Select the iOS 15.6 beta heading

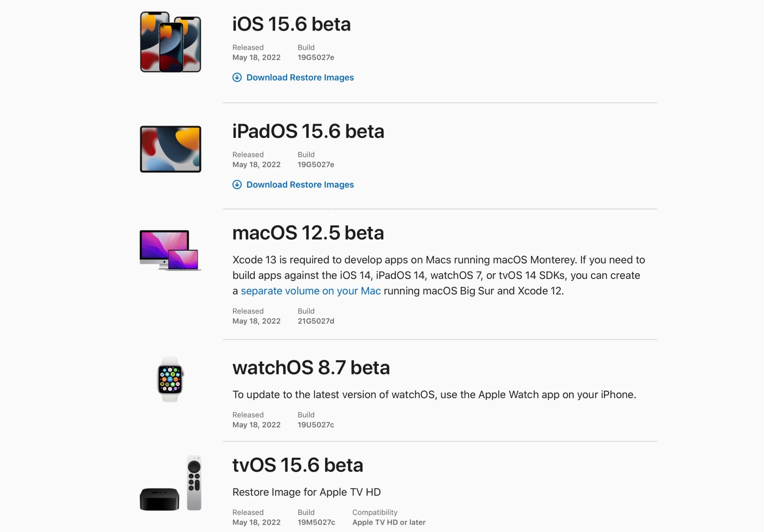tap(291, 23)
